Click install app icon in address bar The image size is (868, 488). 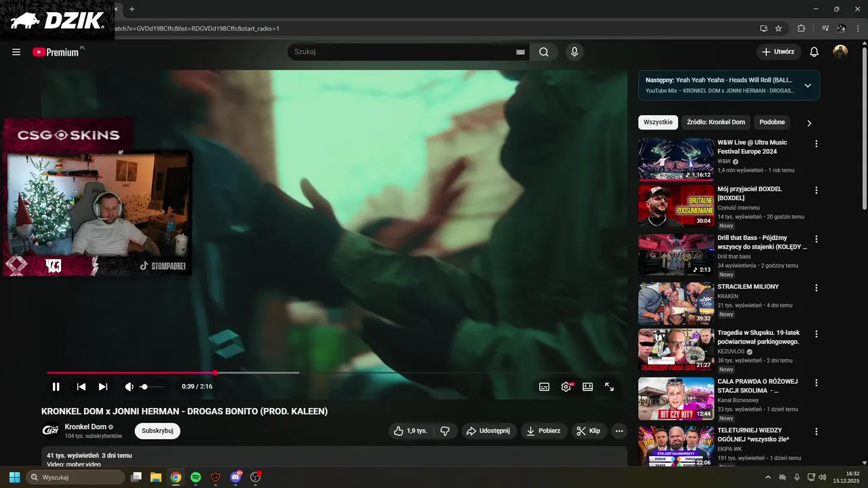pyautogui.click(x=764, y=28)
